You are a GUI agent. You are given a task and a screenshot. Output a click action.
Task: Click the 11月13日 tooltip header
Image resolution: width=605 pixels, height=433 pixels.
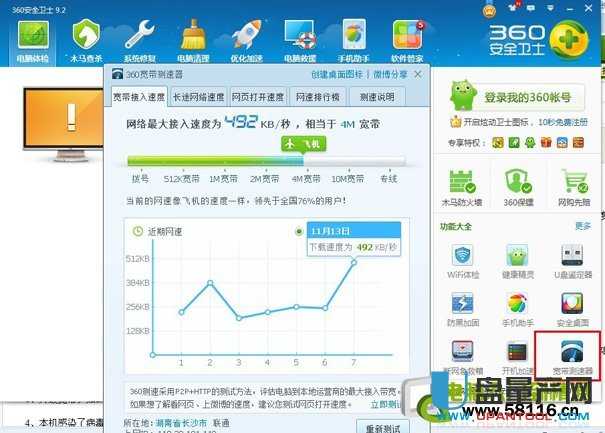coord(354,231)
